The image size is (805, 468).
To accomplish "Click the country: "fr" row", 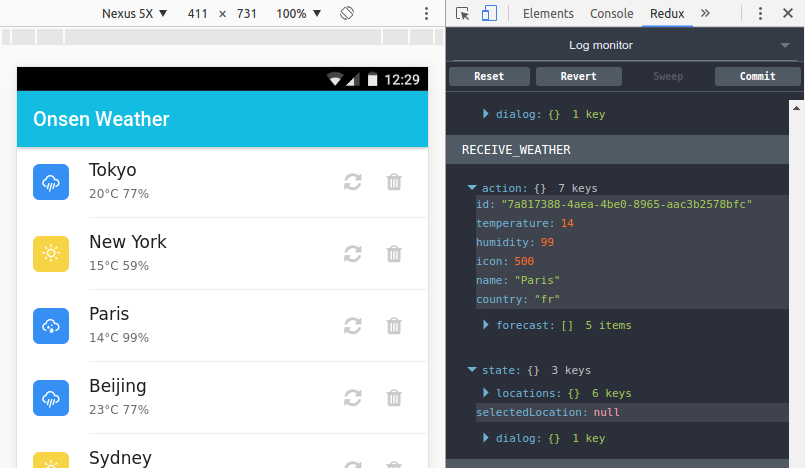I will coord(632,299).
